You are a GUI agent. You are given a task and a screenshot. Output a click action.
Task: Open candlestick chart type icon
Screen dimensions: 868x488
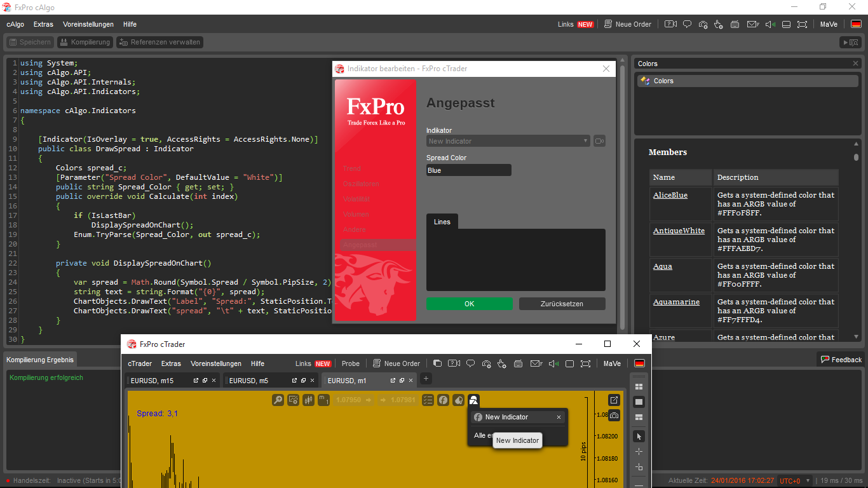pyautogui.click(x=309, y=400)
